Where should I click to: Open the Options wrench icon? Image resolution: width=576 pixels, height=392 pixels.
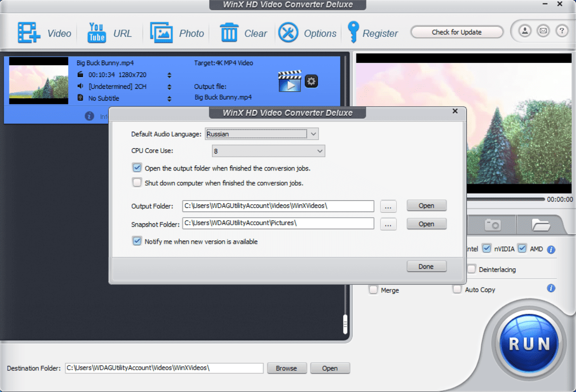(x=288, y=33)
